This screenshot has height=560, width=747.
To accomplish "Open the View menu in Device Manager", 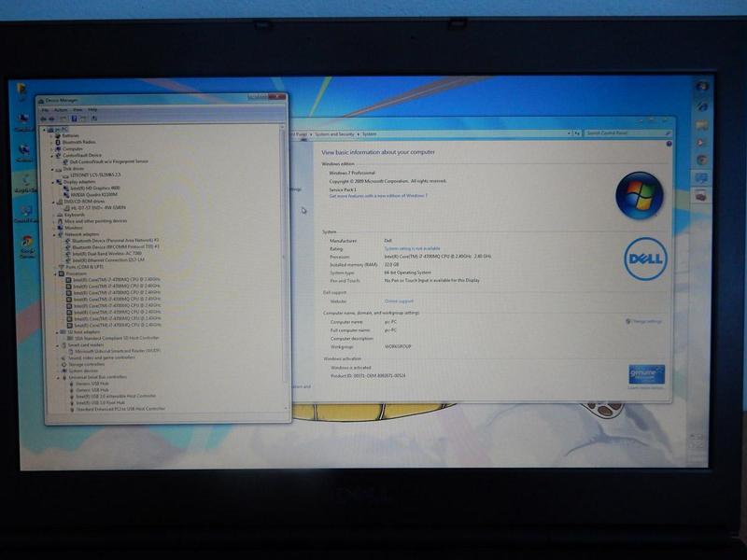I will click(x=78, y=109).
